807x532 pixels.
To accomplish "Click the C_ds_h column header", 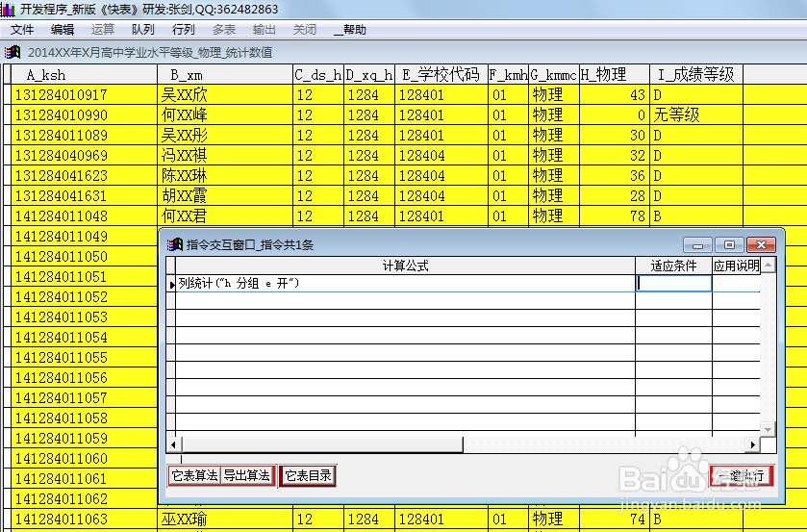I will coord(318,75).
